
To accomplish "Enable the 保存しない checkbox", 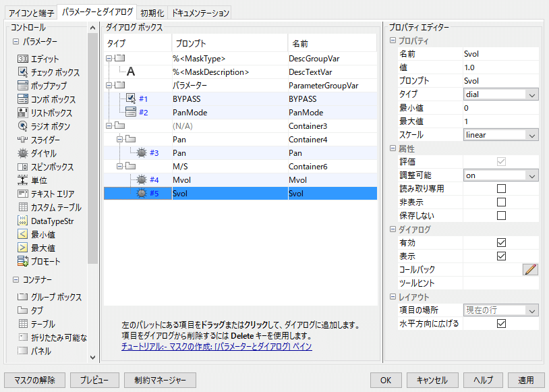I will click(501, 215).
